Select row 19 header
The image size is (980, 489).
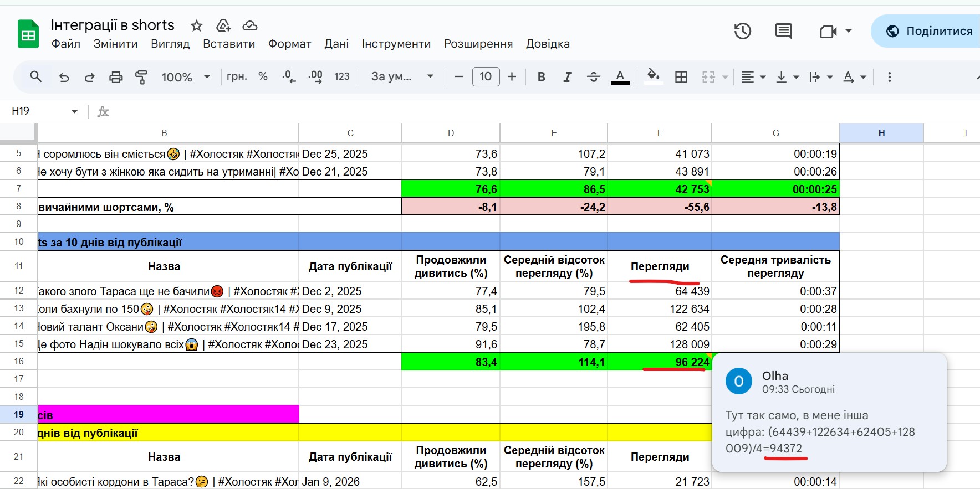pos(19,414)
